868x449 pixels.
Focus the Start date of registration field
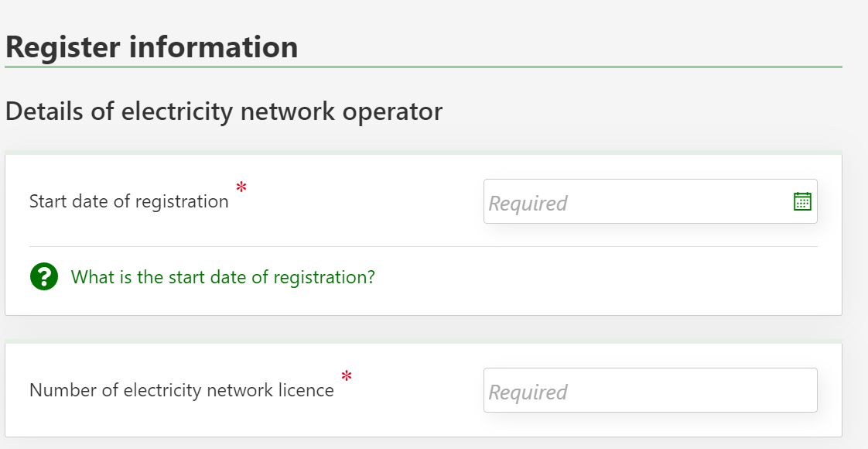(x=634, y=201)
